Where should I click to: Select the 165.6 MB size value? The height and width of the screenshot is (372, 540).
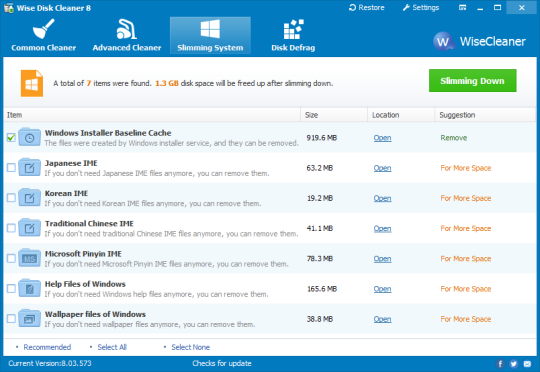click(322, 289)
